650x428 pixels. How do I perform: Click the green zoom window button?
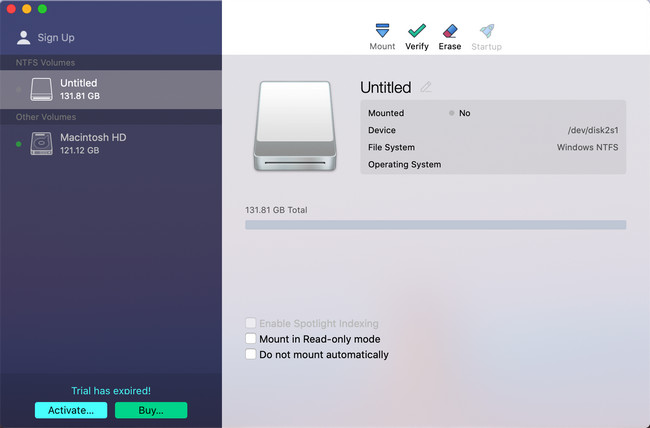pos(42,9)
